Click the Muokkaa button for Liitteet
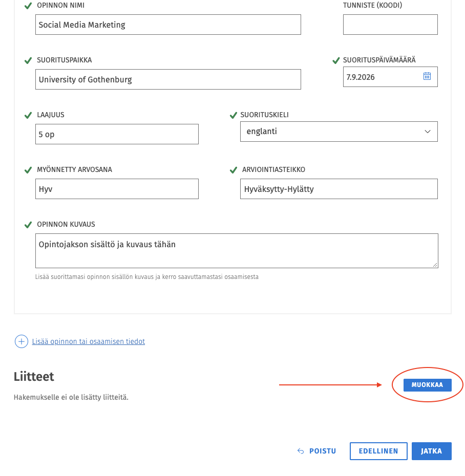This screenshot has height=476, width=465. pos(427,385)
